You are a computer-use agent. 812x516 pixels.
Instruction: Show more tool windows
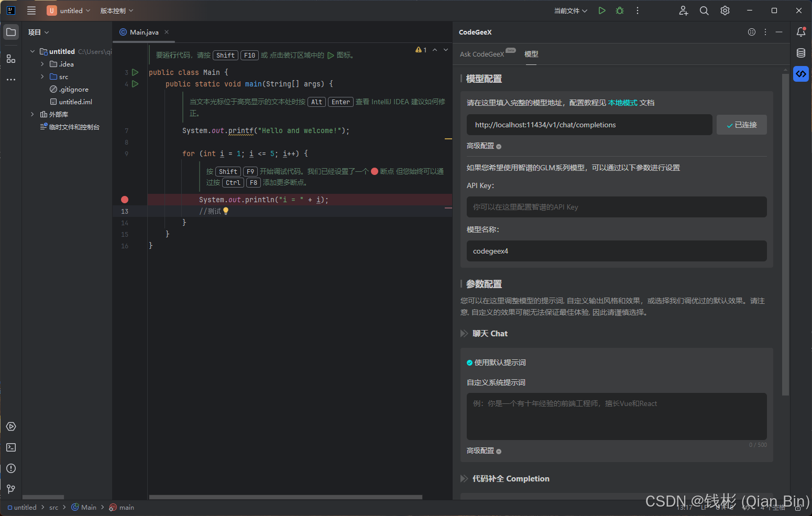click(11, 80)
